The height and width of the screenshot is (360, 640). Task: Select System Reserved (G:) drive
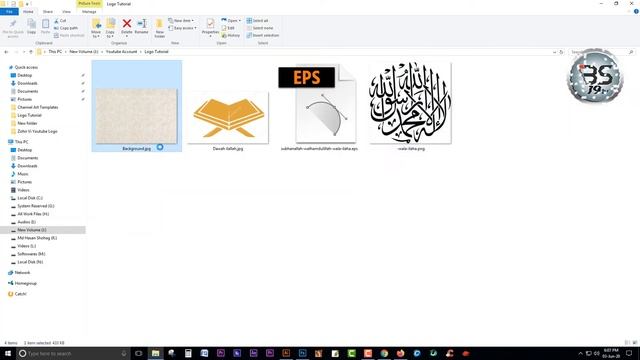[36, 206]
